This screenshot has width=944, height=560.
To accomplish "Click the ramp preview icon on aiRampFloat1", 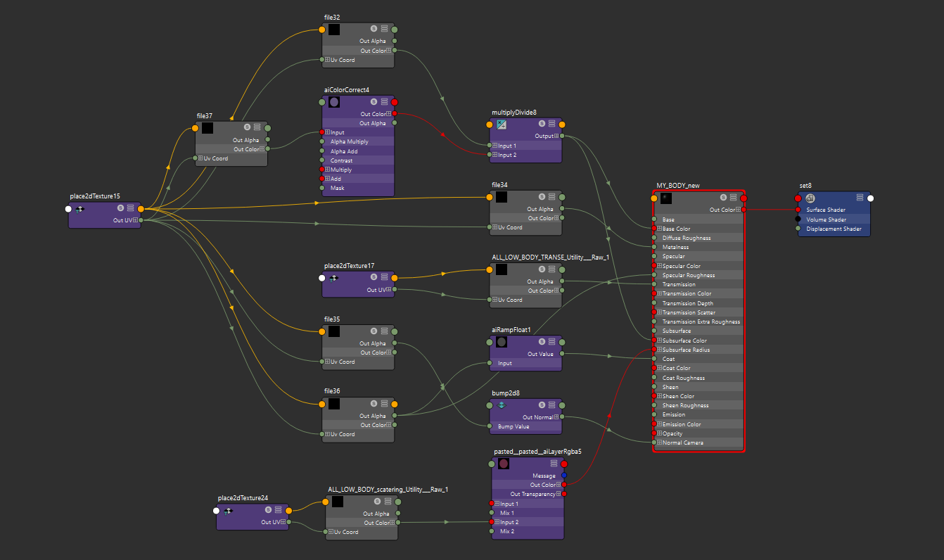I will pyautogui.click(x=501, y=343).
